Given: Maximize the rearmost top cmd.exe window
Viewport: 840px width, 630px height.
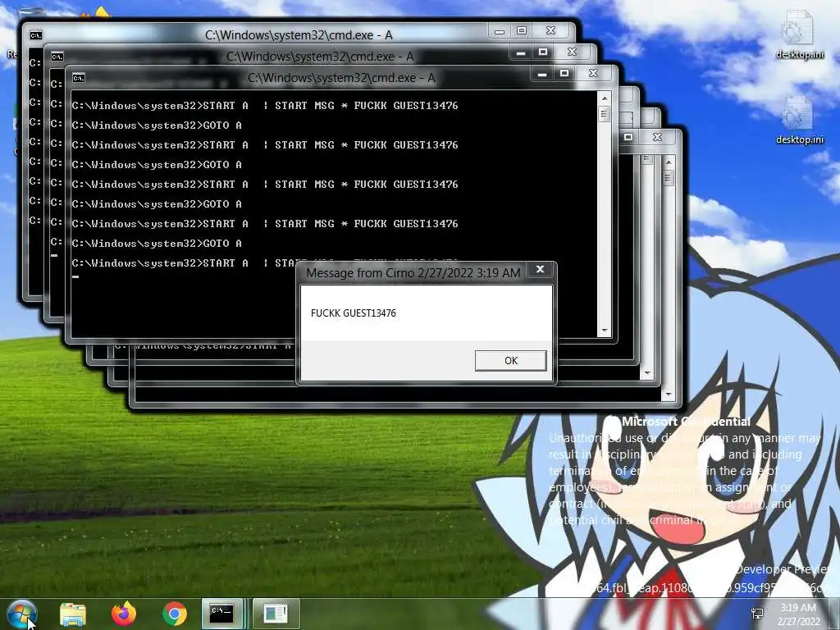Looking at the screenshot, I should [x=521, y=30].
